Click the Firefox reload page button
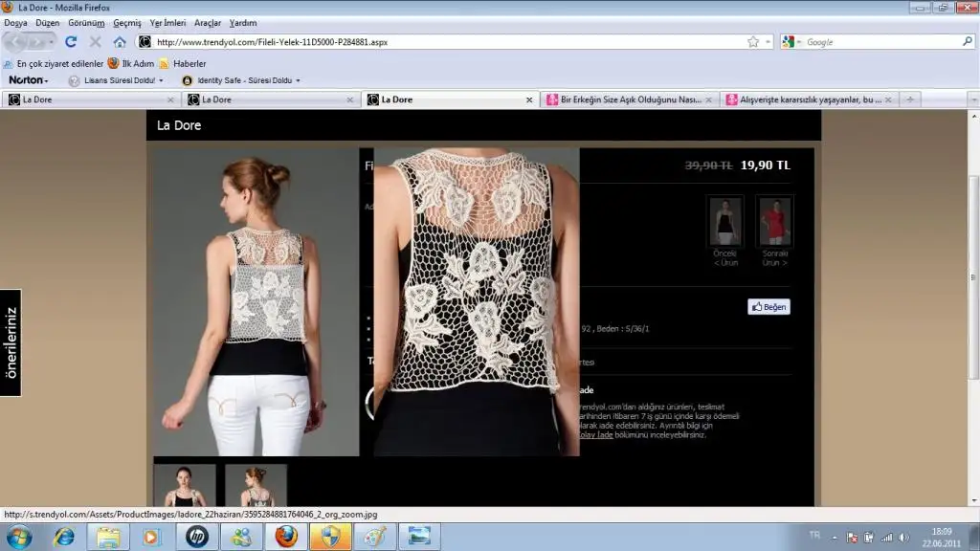The width and height of the screenshot is (980, 551). tap(71, 42)
